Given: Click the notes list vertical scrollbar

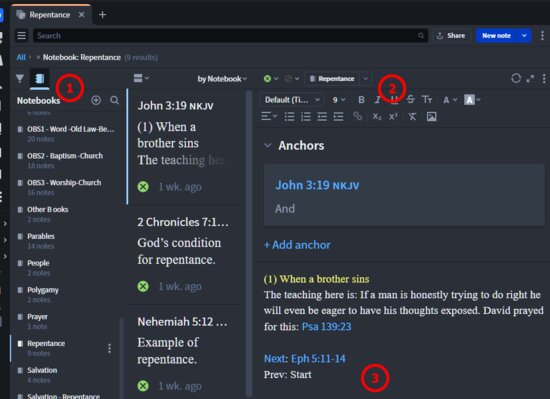Looking at the screenshot, I should coord(249,243).
